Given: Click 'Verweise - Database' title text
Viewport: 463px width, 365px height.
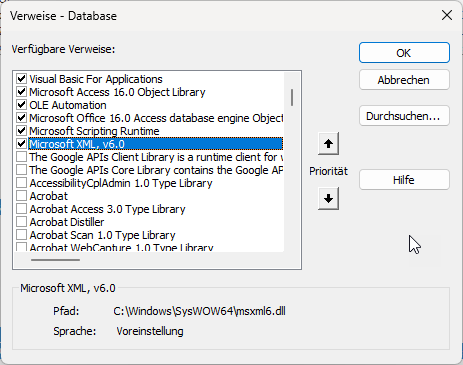Looking at the screenshot, I should (x=63, y=16).
